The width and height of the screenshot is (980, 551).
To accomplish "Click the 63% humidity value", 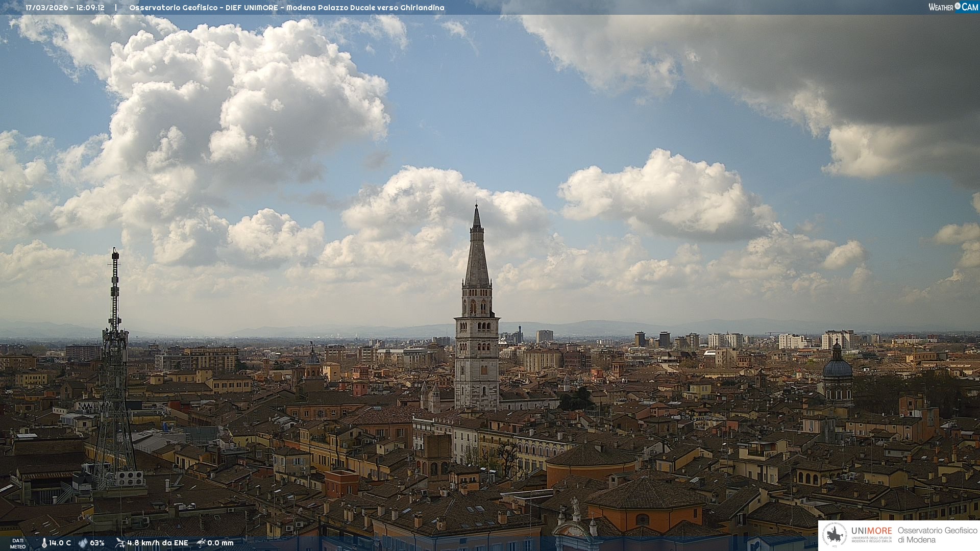I will pyautogui.click(x=97, y=543).
